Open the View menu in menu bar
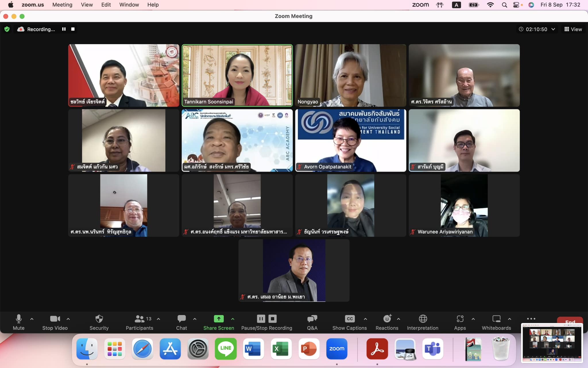This screenshot has width=588, height=368. 87,5
